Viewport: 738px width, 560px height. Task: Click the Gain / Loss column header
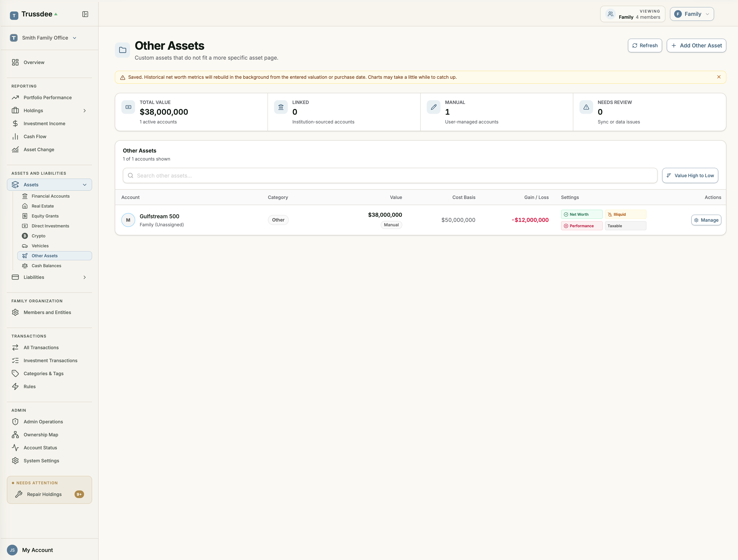pos(536,197)
